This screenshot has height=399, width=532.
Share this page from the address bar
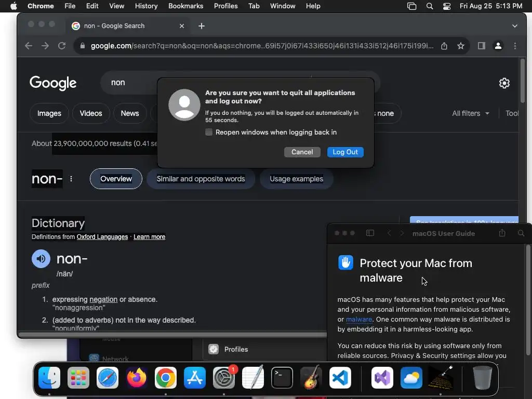click(x=444, y=46)
